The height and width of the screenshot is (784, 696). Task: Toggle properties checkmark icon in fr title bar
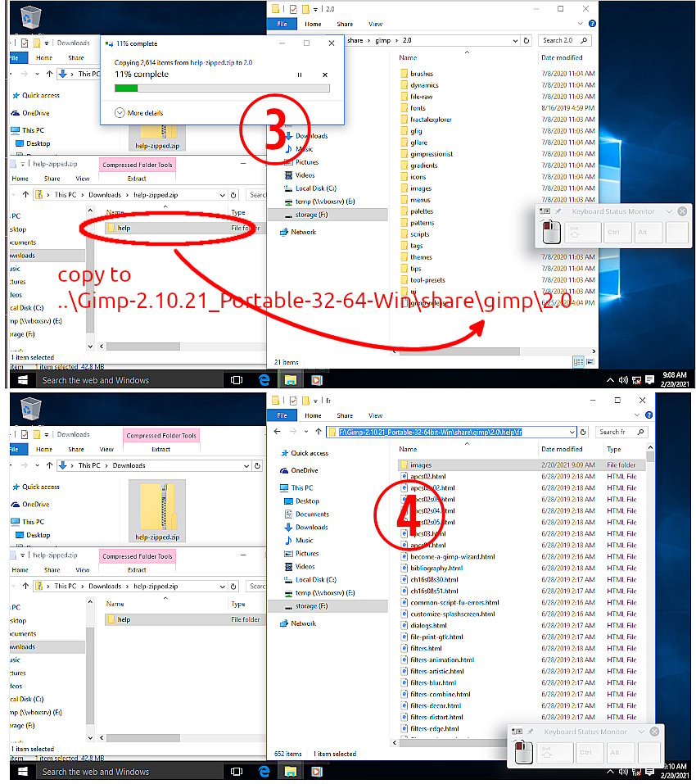coord(293,401)
